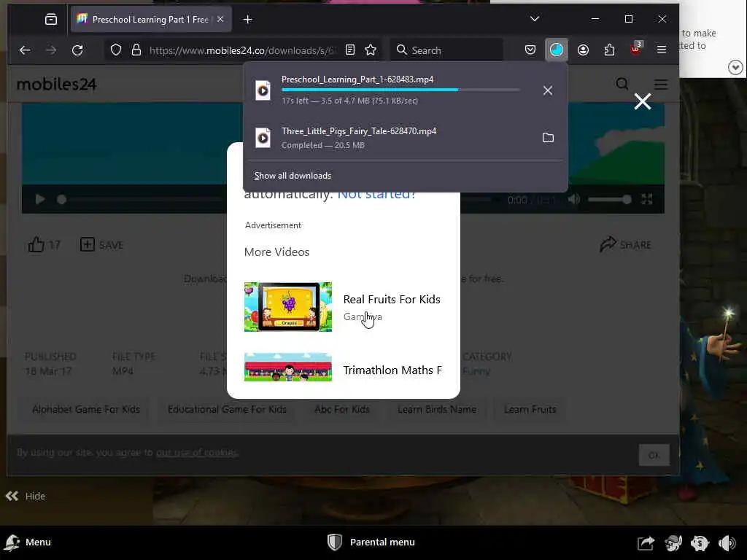Select the Abc For Kids tag
Viewport: 747px width, 560px height.
tap(342, 409)
